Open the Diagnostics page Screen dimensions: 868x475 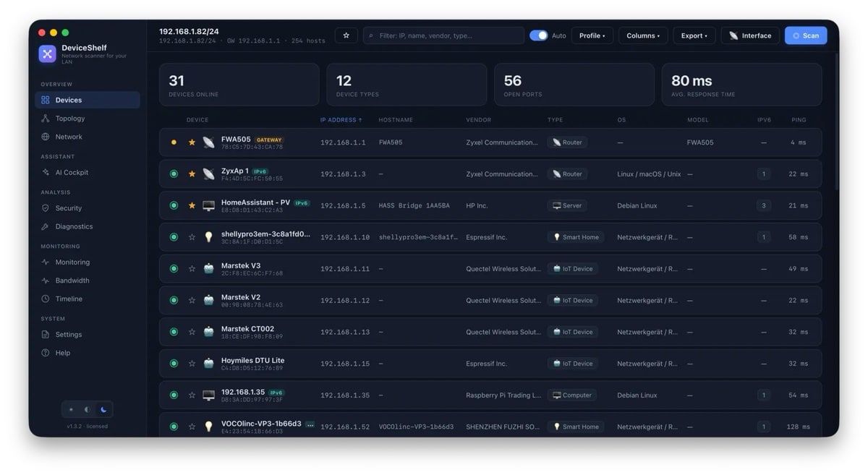(x=87, y=226)
